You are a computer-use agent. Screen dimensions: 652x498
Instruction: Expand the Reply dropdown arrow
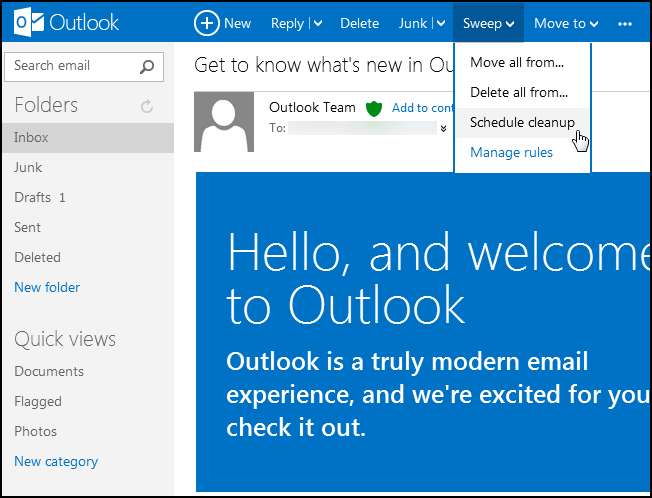point(318,23)
